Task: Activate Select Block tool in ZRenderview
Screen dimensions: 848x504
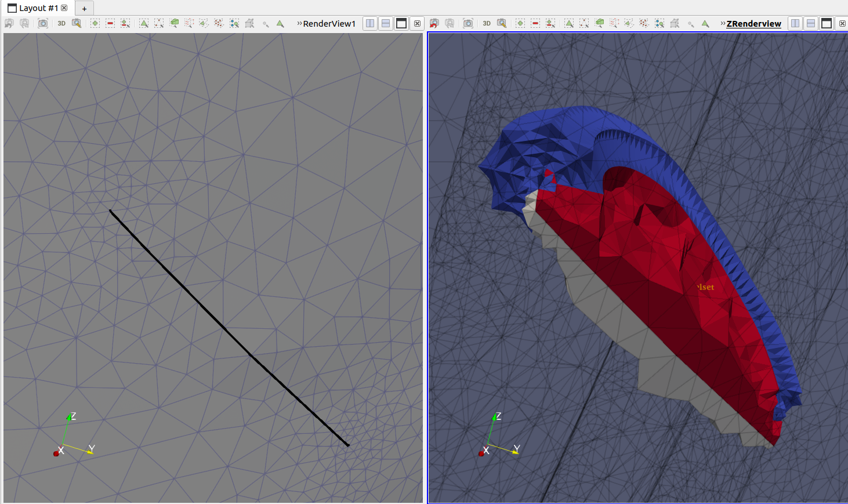Action: [x=659, y=23]
